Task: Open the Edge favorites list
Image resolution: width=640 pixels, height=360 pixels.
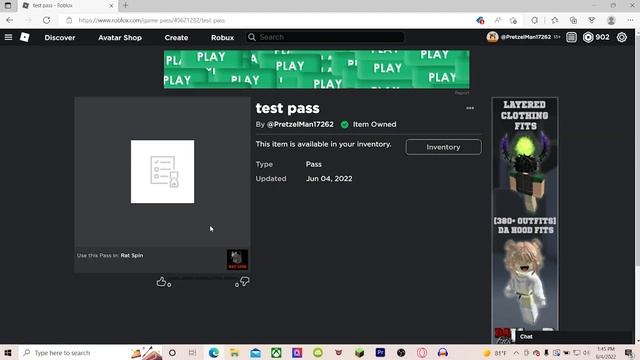Action: click(x=555, y=20)
